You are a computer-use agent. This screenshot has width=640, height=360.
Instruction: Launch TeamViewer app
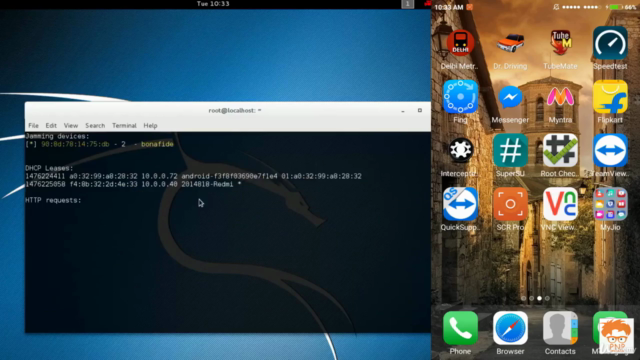coord(610,150)
